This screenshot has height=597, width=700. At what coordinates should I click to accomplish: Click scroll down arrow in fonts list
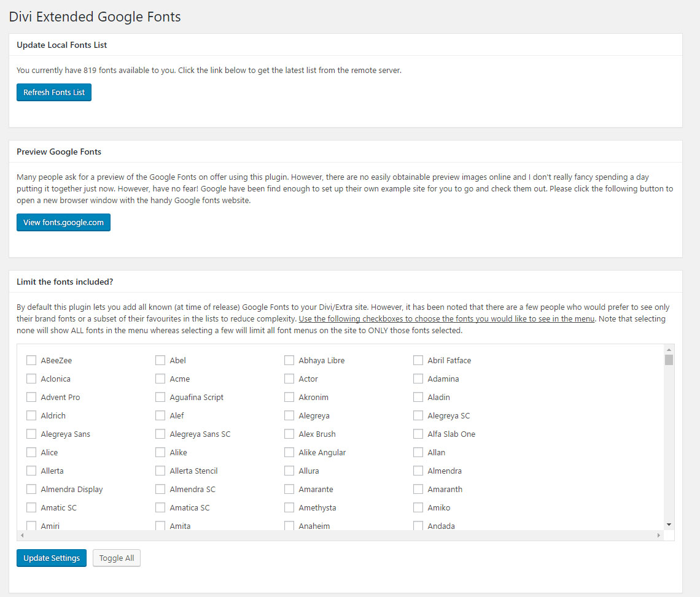tap(669, 525)
